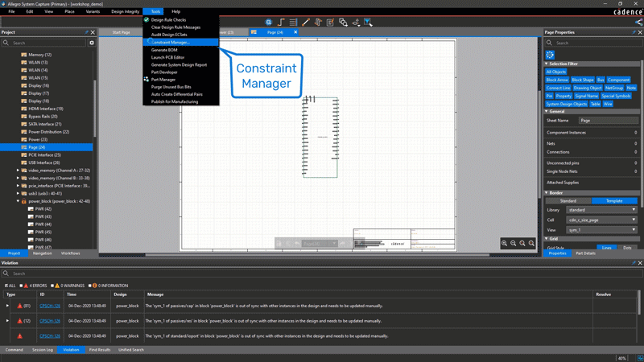This screenshot has width=644, height=362.
Task: Pin the Violation panel
Action: 634,263
